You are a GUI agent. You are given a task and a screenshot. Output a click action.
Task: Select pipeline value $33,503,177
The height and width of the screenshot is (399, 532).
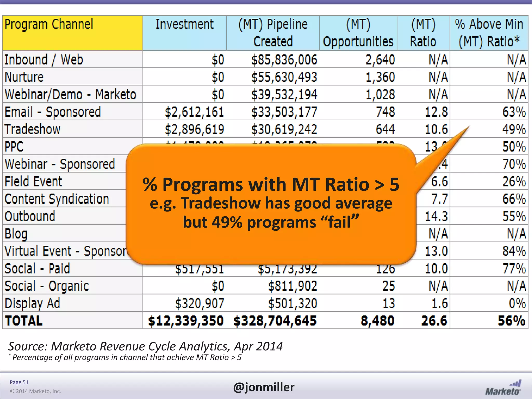click(x=284, y=112)
